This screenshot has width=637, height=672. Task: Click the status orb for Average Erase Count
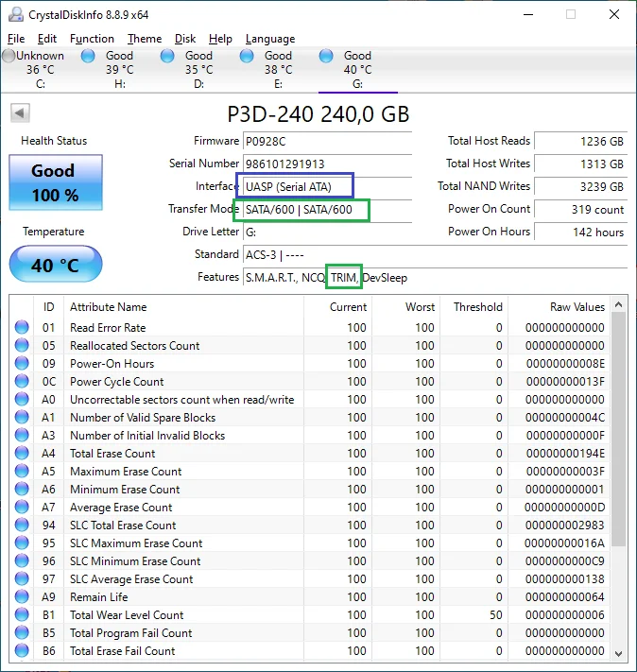22,507
